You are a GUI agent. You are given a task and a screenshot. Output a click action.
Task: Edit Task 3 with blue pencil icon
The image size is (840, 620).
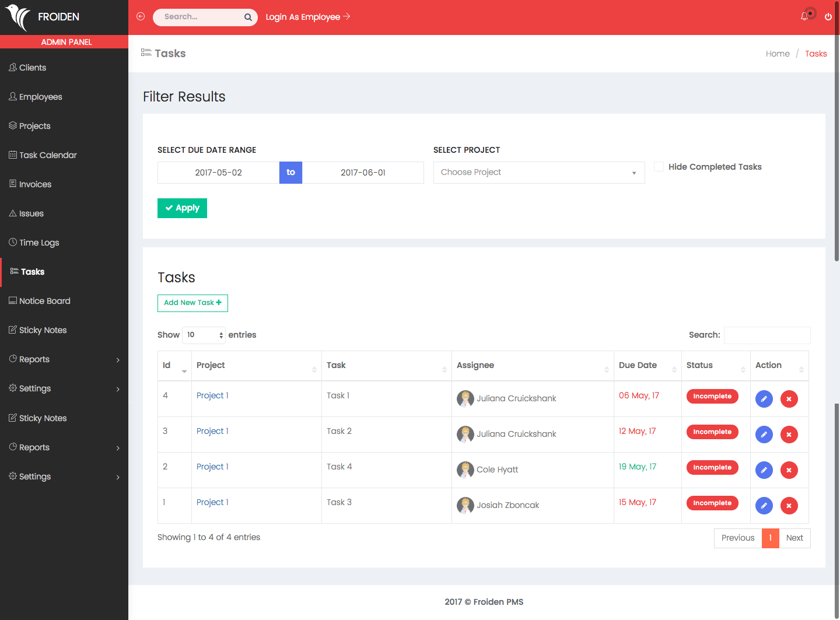[x=764, y=506]
